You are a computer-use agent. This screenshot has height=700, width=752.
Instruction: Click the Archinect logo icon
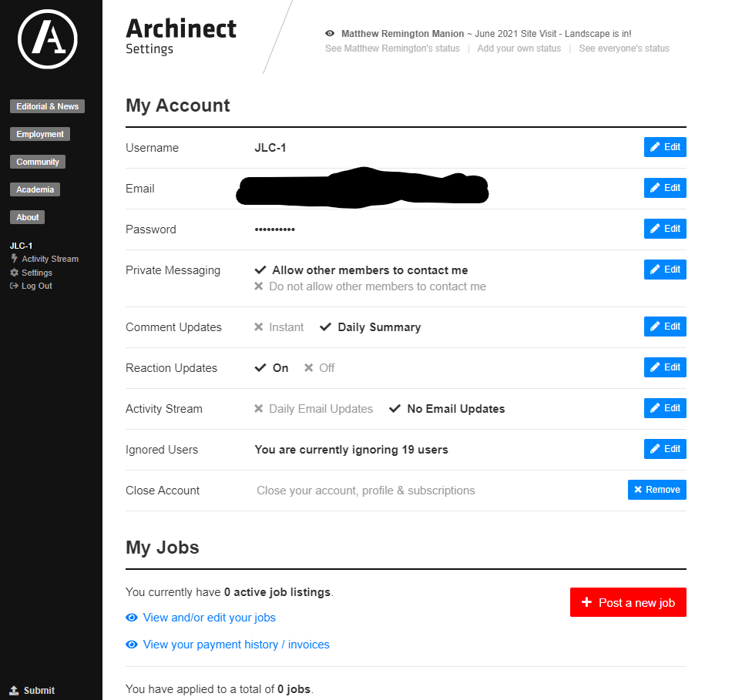coord(48,39)
